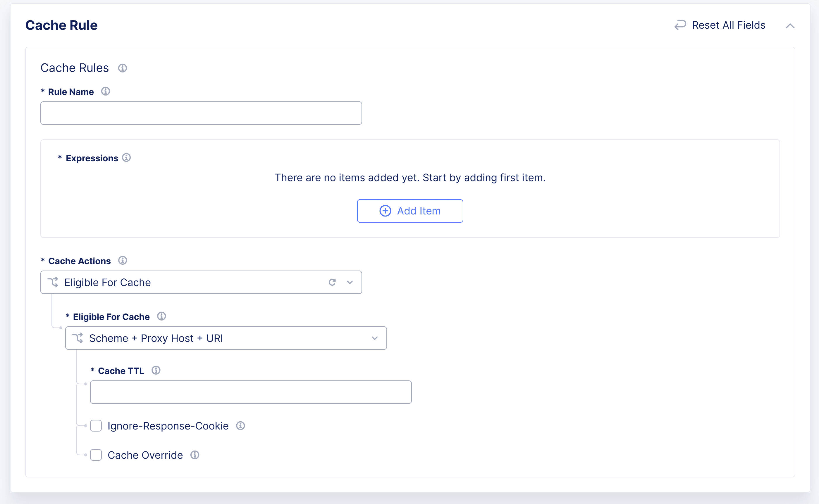
Task: Click info icon beside Cache Rules heading
Action: coord(123,68)
